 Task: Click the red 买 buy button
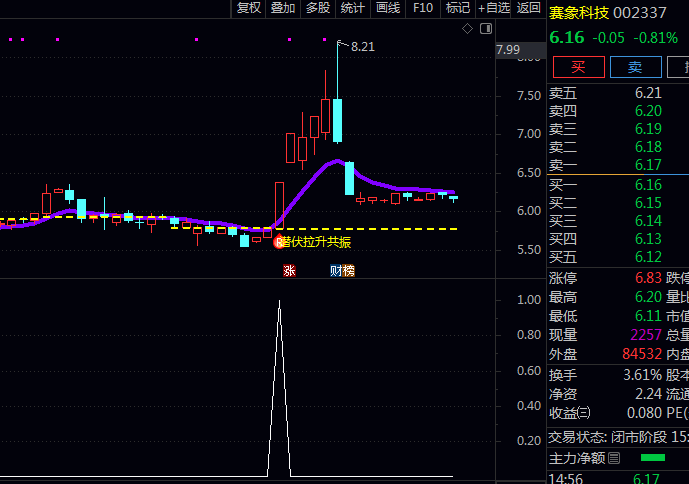[577, 67]
